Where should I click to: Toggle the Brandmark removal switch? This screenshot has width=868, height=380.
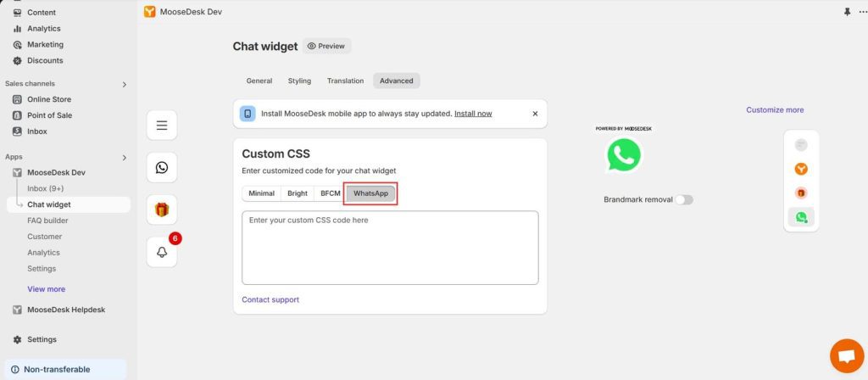pyautogui.click(x=684, y=199)
